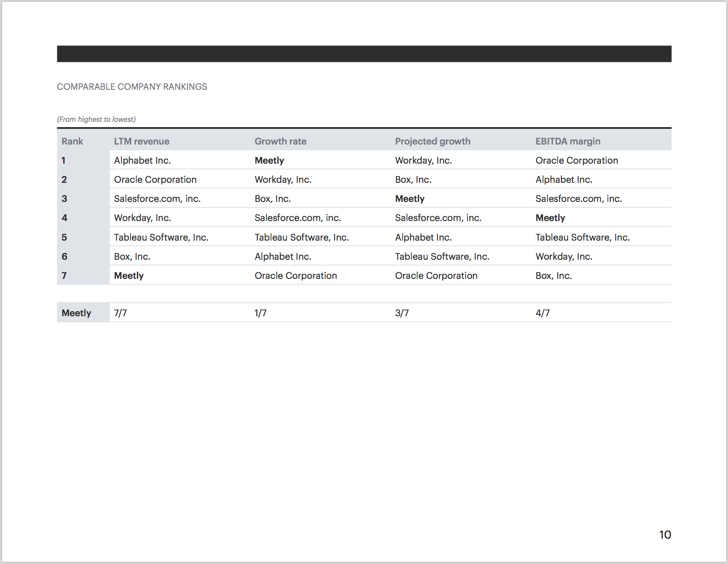
Task: Click the Projected growth column header
Action: [x=432, y=141]
